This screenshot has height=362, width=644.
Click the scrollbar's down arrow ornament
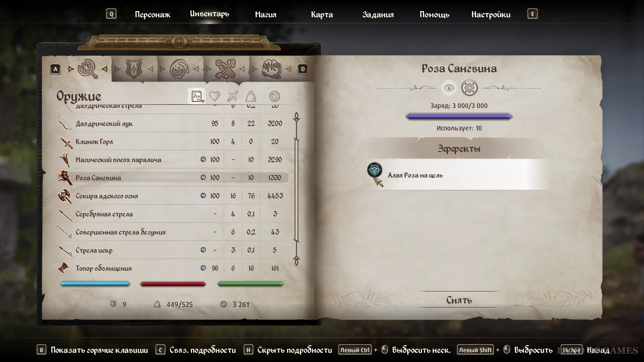(x=297, y=261)
